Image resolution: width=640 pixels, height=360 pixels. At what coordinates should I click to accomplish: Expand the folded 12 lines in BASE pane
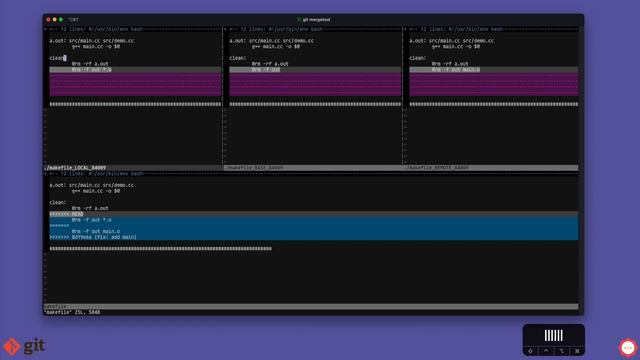tap(313, 29)
